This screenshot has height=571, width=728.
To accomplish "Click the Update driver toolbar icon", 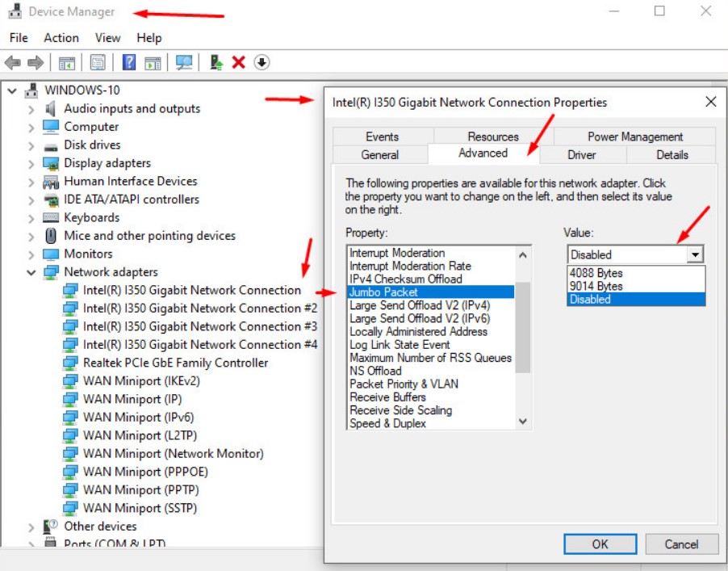I will pyautogui.click(x=215, y=62).
